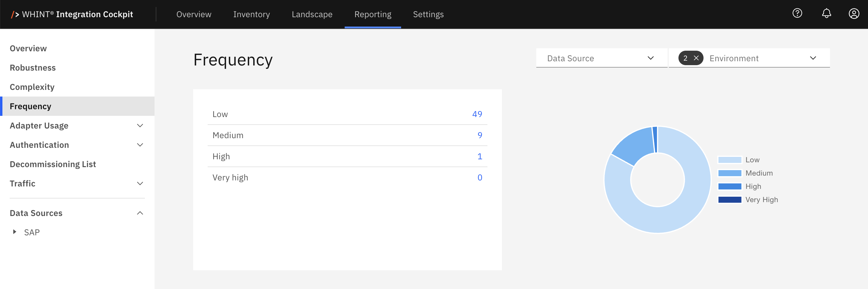Select Frequency in the sidebar
Screen dimensions: 868x289
coord(77,106)
